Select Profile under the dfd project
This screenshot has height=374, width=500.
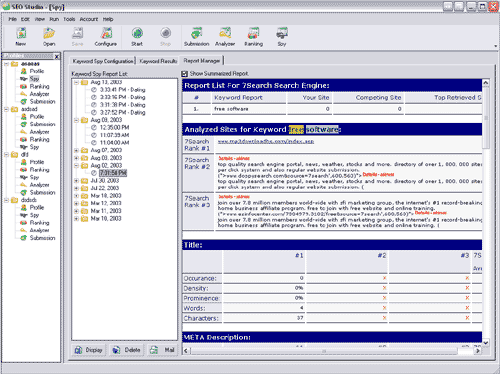tap(37, 162)
